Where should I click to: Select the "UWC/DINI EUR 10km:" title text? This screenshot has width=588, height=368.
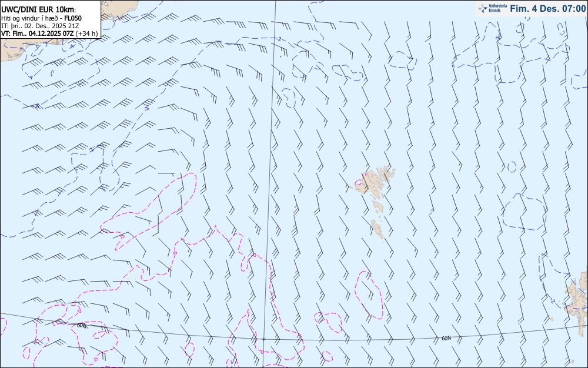(39, 10)
